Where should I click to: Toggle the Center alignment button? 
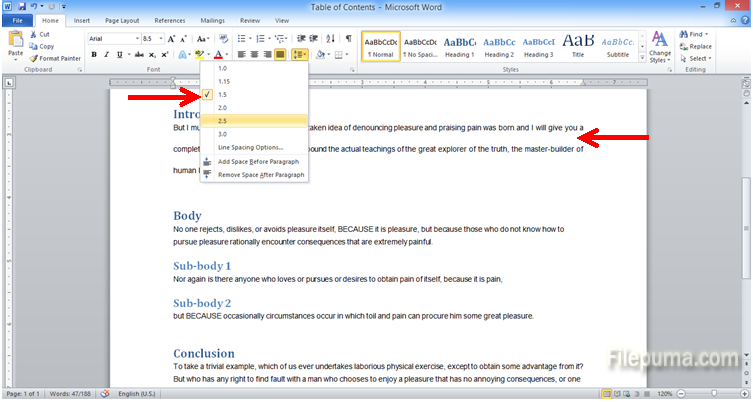click(254, 54)
